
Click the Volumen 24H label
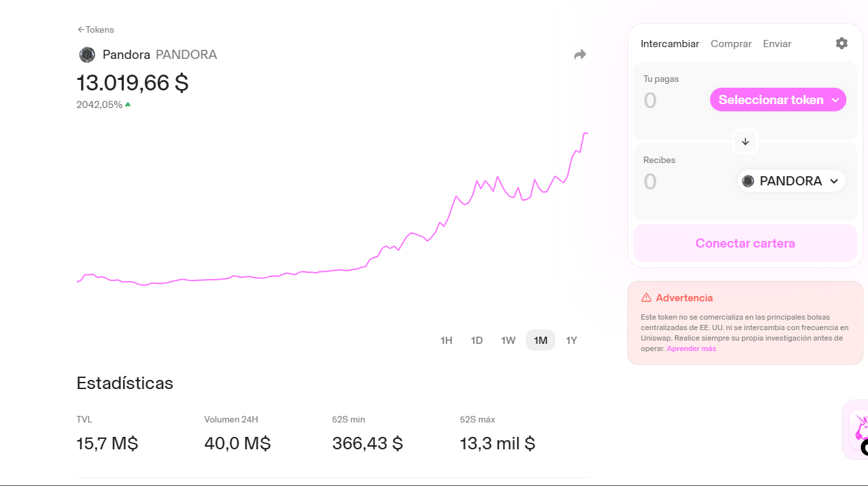click(231, 419)
